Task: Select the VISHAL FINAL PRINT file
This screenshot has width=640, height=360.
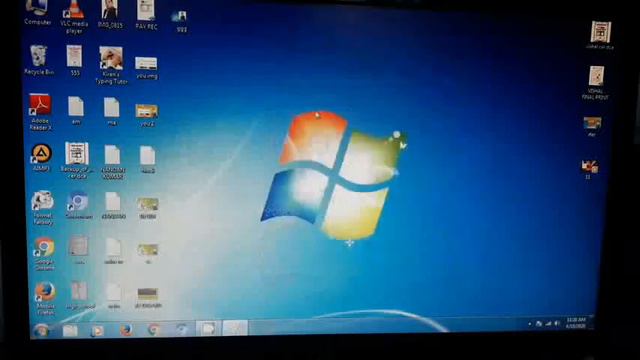Action: click(x=596, y=83)
